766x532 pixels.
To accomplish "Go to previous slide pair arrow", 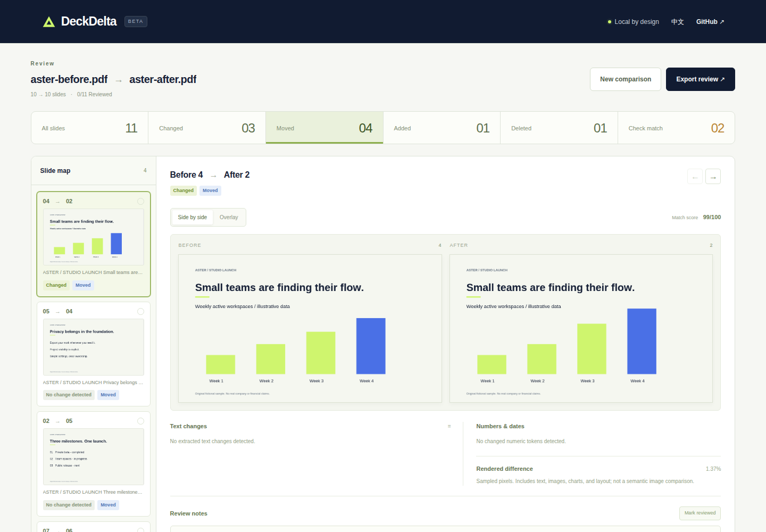I will coord(695,177).
